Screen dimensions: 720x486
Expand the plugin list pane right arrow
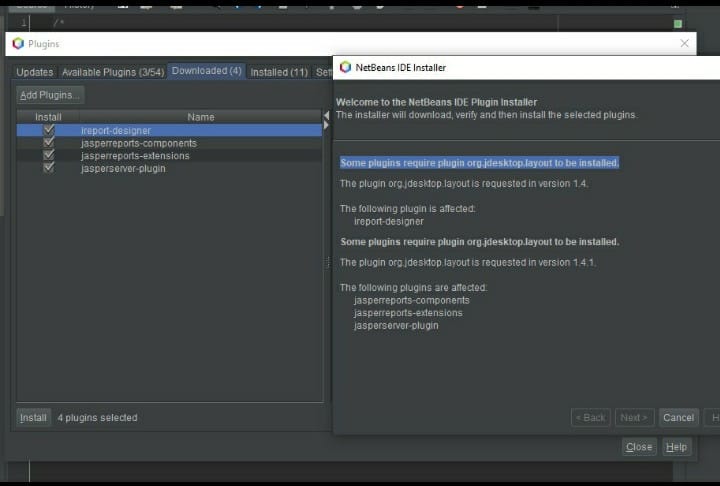(x=326, y=125)
